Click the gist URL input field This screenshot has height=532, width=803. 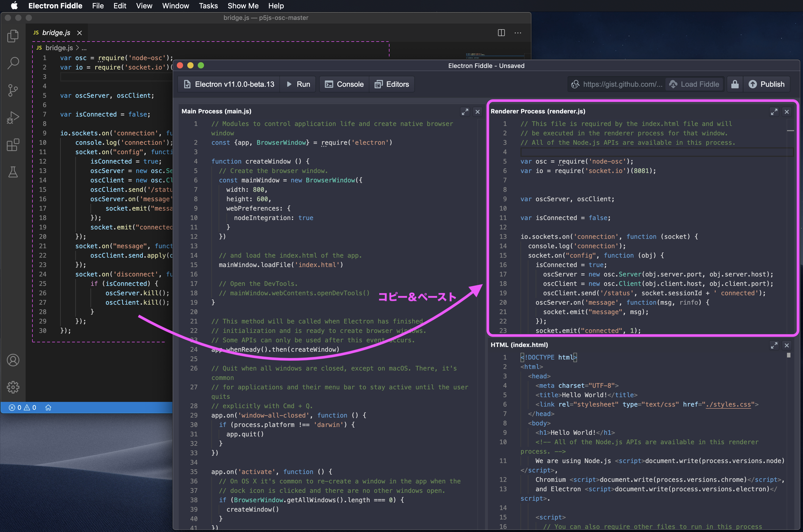pos(622,84)
